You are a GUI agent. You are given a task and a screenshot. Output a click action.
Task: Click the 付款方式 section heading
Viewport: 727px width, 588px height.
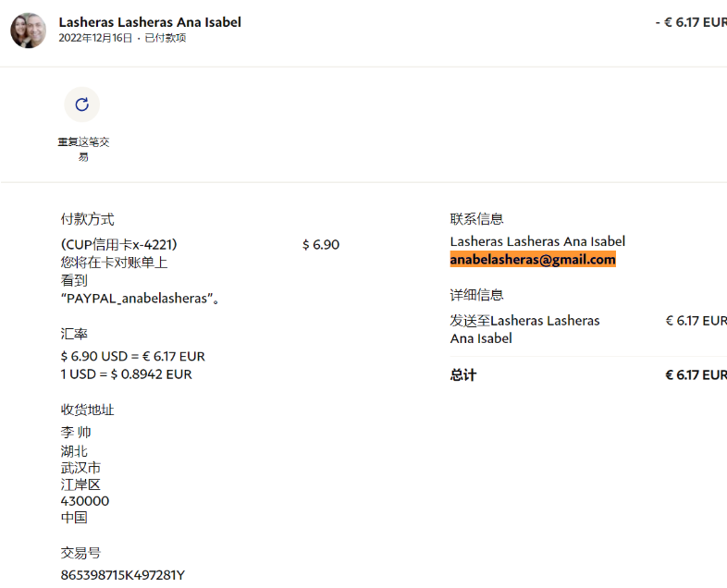[x=87, y=219]
